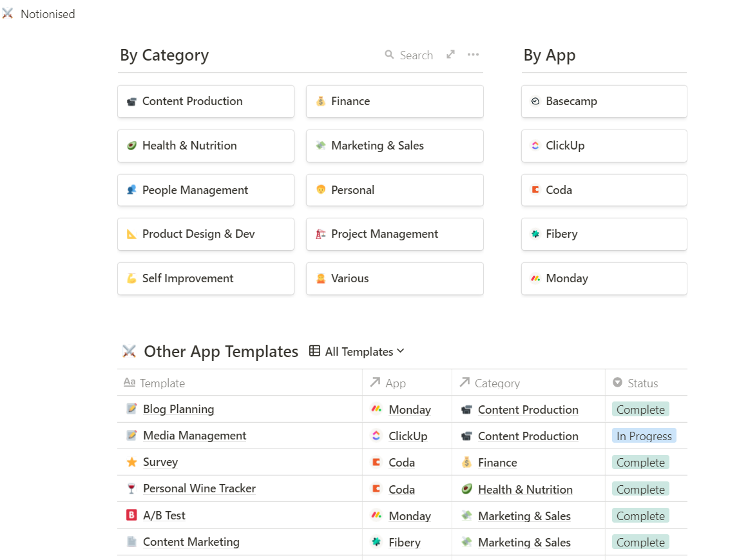This screenshot has width=748, height=560.
Task: Click the Coda link in the Survey row
Action: (401, 462)
